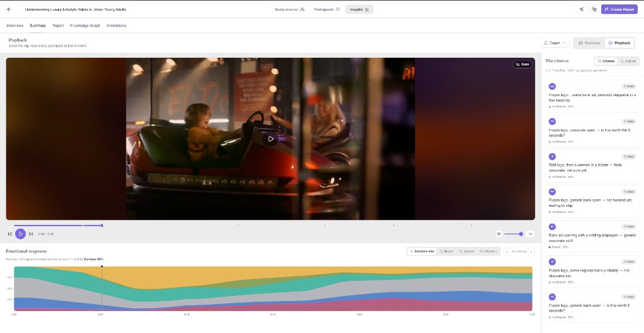Image resolution: width=644 pixels, height=333 pixels.
Task: Click the 'Emotional response' heading
Action: tap(26, 251)
